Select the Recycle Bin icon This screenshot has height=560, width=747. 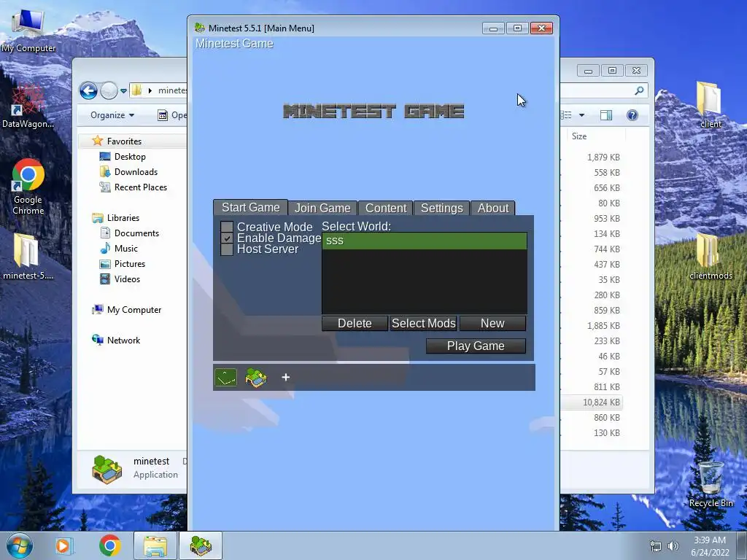tap(711, 484)
